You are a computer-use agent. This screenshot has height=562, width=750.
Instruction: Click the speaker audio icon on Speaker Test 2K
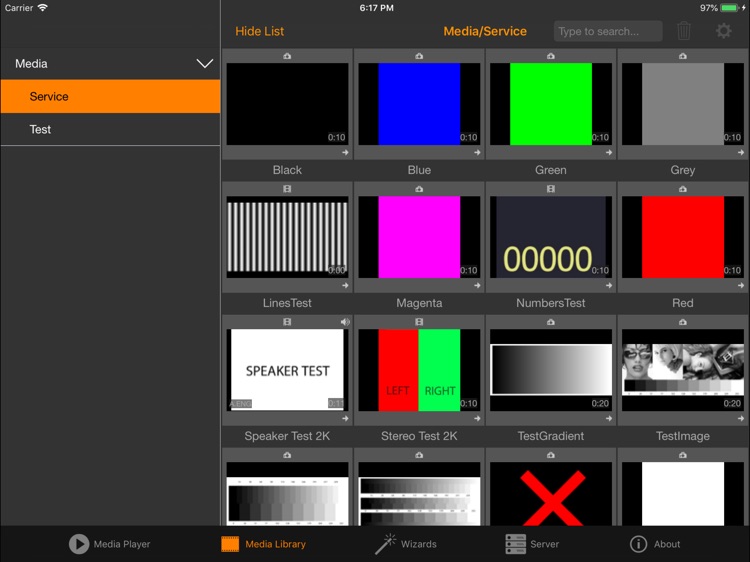[x=345, y=322]
